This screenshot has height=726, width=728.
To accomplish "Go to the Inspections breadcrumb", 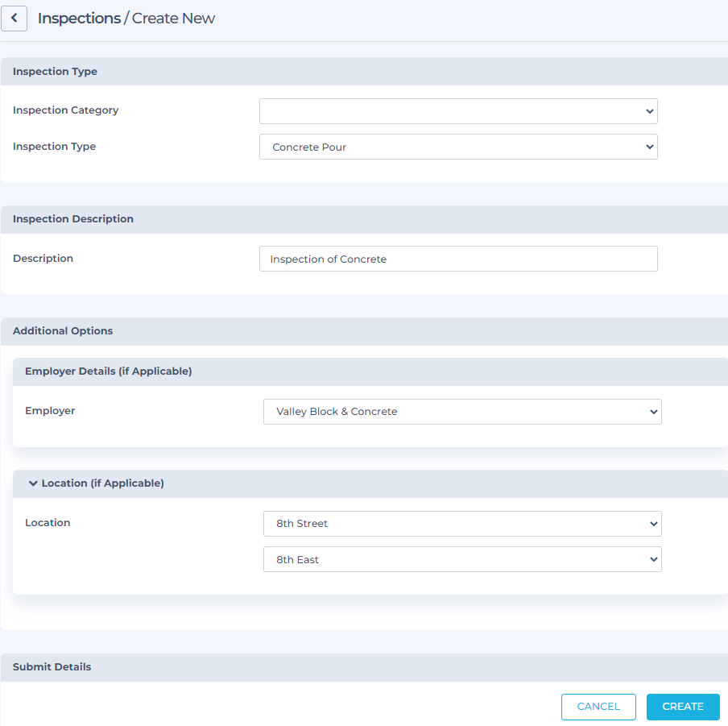I will (79, 19).
